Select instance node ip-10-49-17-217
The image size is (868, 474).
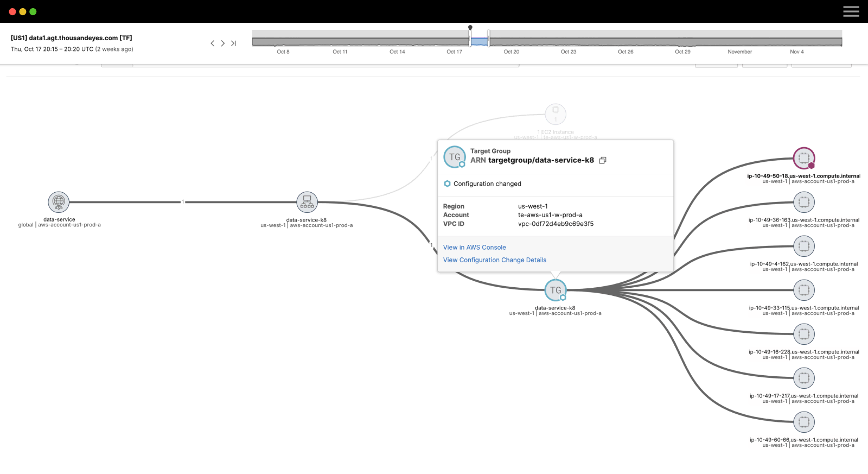804,378
